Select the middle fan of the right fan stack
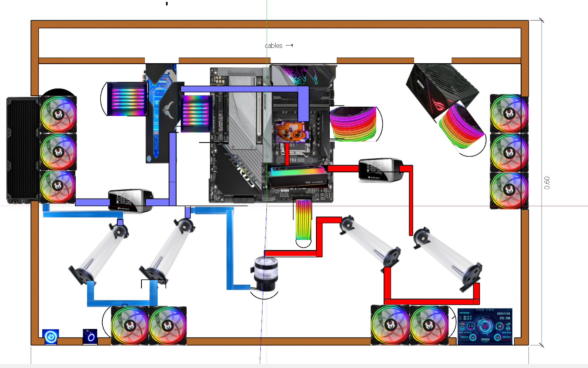Image resolution: width=588 pixels, height=368 pixels. [509, 153]
